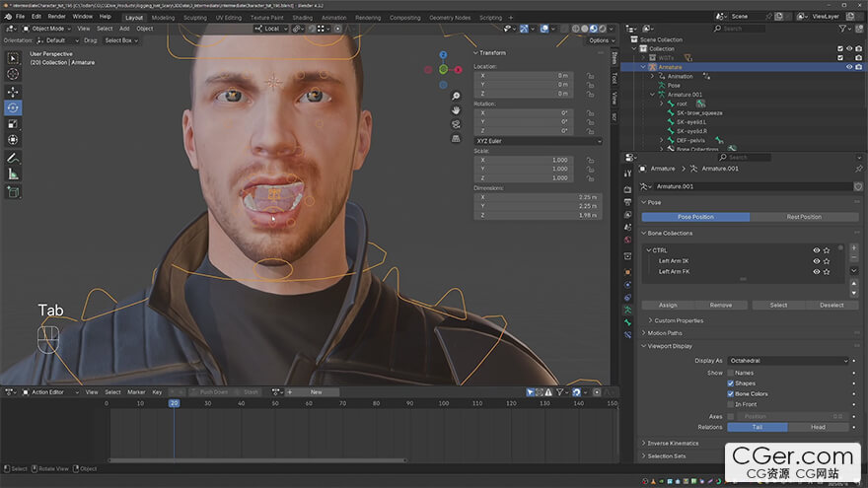Open the XYZ Euler rotation mode dropdown

click(538, 141)
